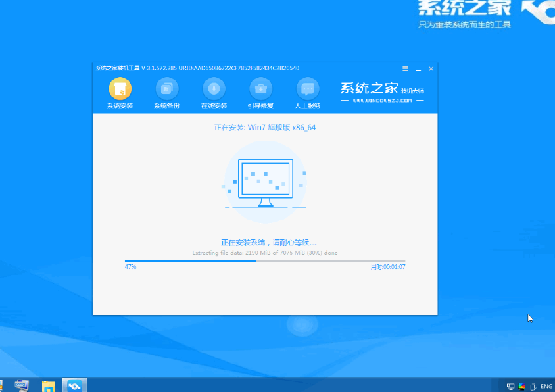Click the 系统之家 logo in the app header
Screen dimensions: 555x392
382,92
